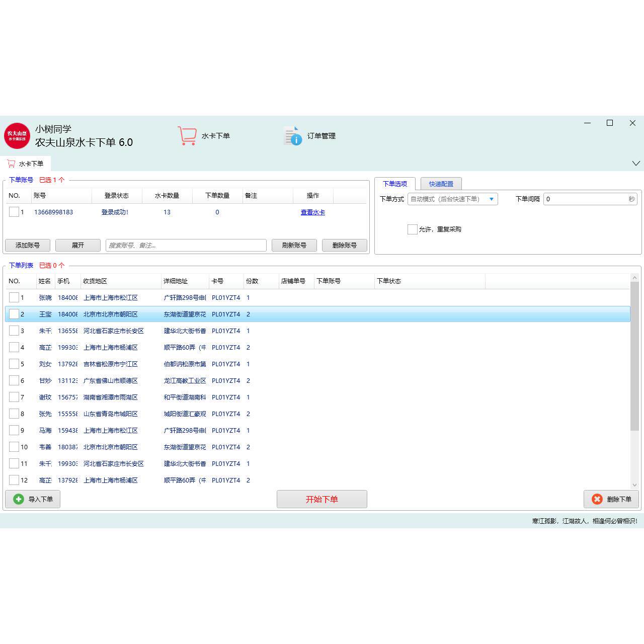Tick checkbox for order row 7
644x644 pixels.
(14, 397)
